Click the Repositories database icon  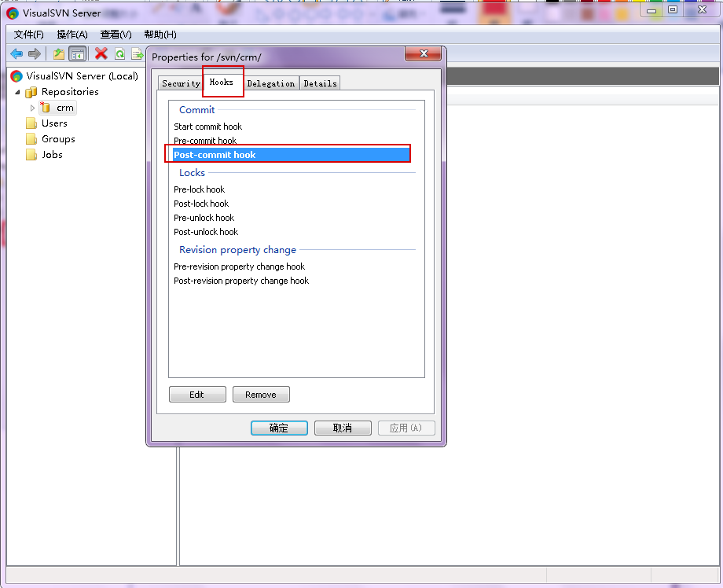click(x=31, y=92)
